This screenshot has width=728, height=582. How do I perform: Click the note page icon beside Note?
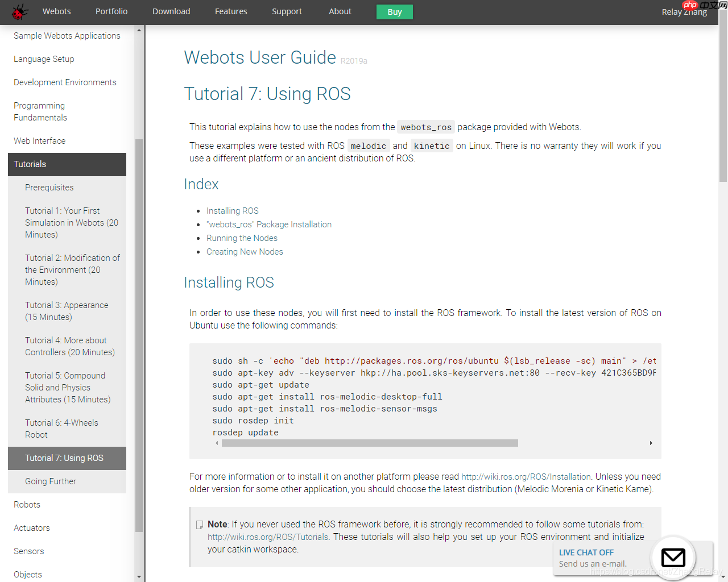click(x=200, y=525)
